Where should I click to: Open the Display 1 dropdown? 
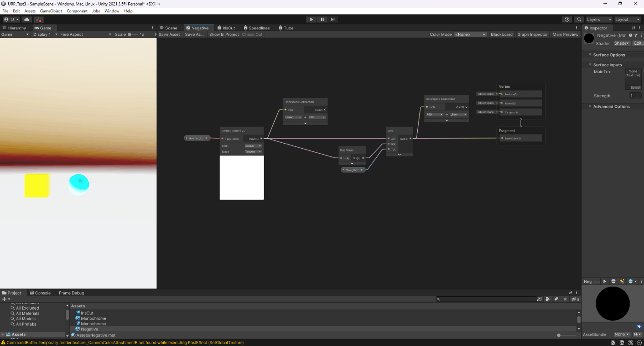[x=46, y=35]
